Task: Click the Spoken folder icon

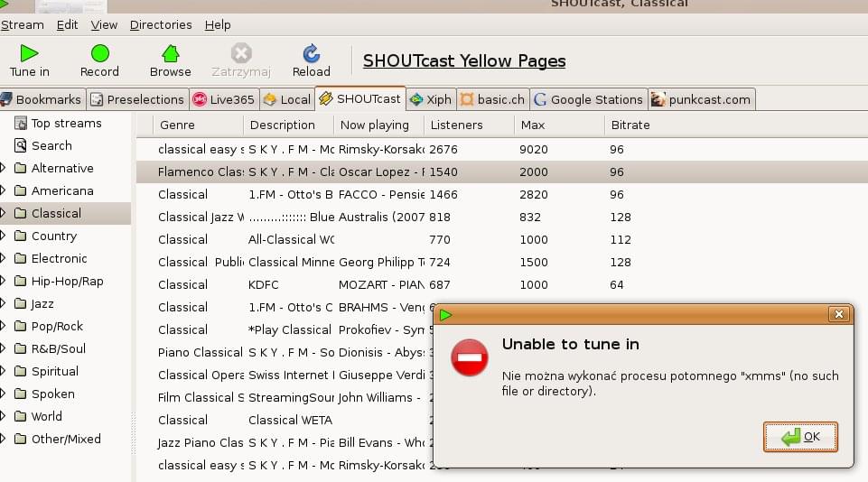Action: coord(21,394)
